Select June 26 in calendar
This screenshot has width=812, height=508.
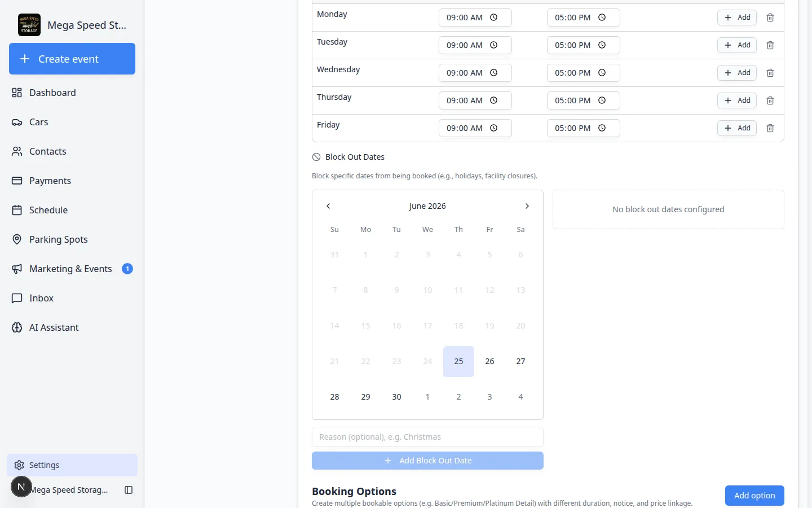pos(489,361)
